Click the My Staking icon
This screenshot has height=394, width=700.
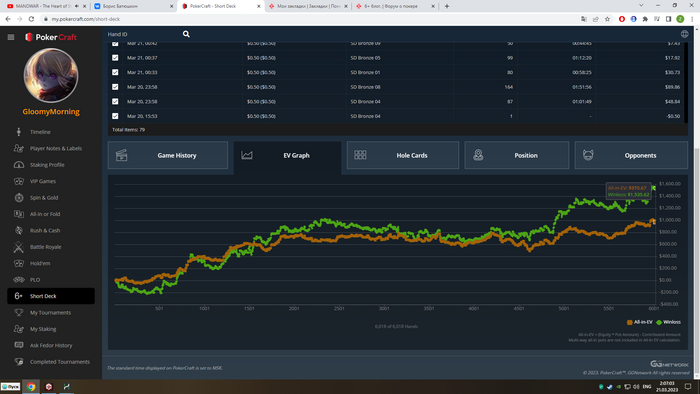coord(19,329)
